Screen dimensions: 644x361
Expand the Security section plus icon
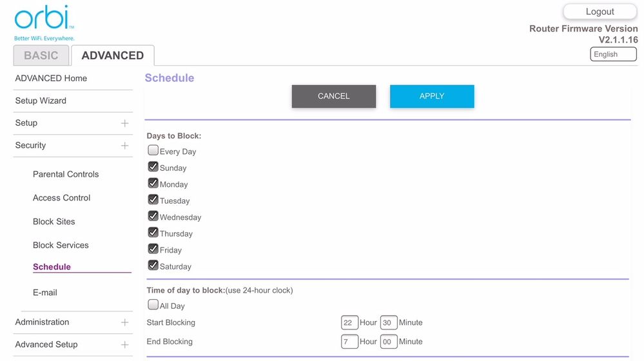124,146
